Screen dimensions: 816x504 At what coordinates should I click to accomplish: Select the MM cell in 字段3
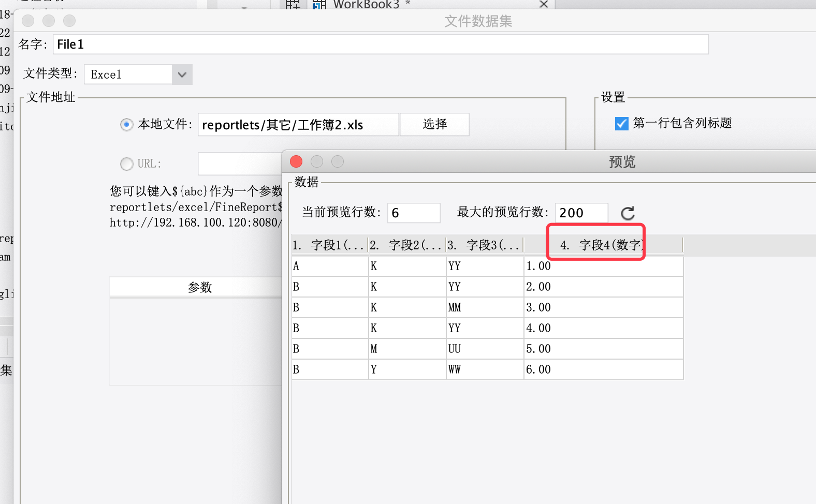pos(485,307)
